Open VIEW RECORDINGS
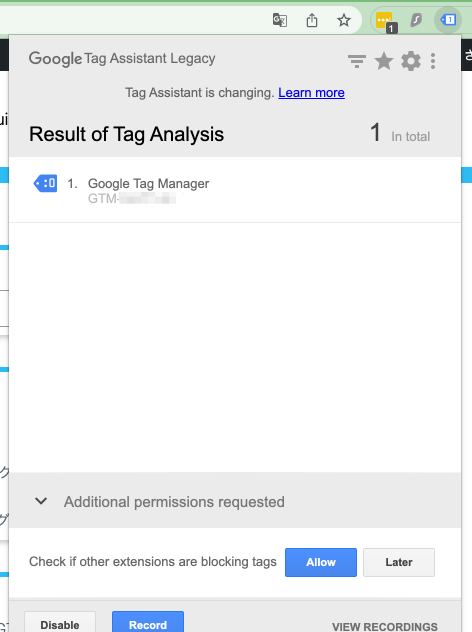472x632 pixels. pyautogui.click(x=385, y=626)
